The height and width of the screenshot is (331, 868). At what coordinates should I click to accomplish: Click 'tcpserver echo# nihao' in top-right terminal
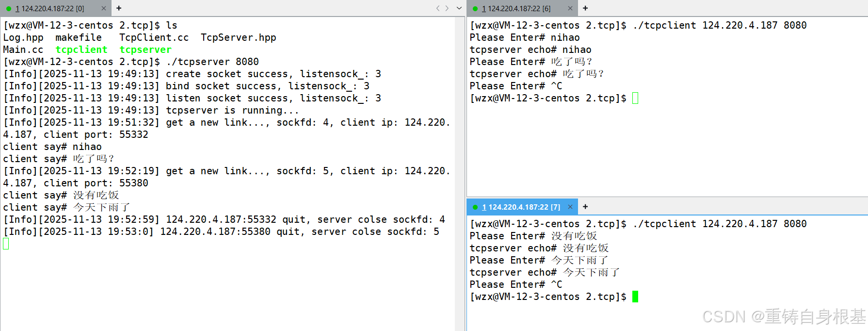pyautogui.click(x=530, y=50)
